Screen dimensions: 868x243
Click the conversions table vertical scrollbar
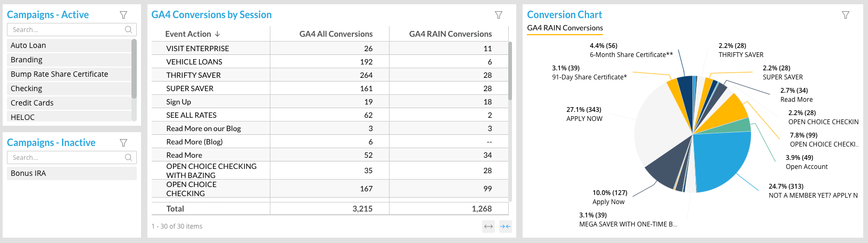[510, 72]
